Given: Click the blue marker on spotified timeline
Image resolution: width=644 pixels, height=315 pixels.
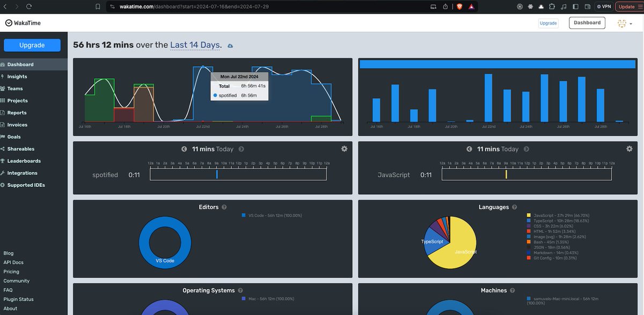Looking at the screenshot, I should [217, 174].
